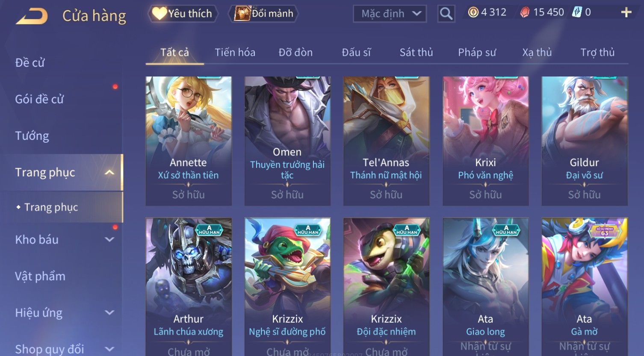Open the search magnifier icon
Screen dimensions: 644x356
pyautogui.click(x=446, y=14)
